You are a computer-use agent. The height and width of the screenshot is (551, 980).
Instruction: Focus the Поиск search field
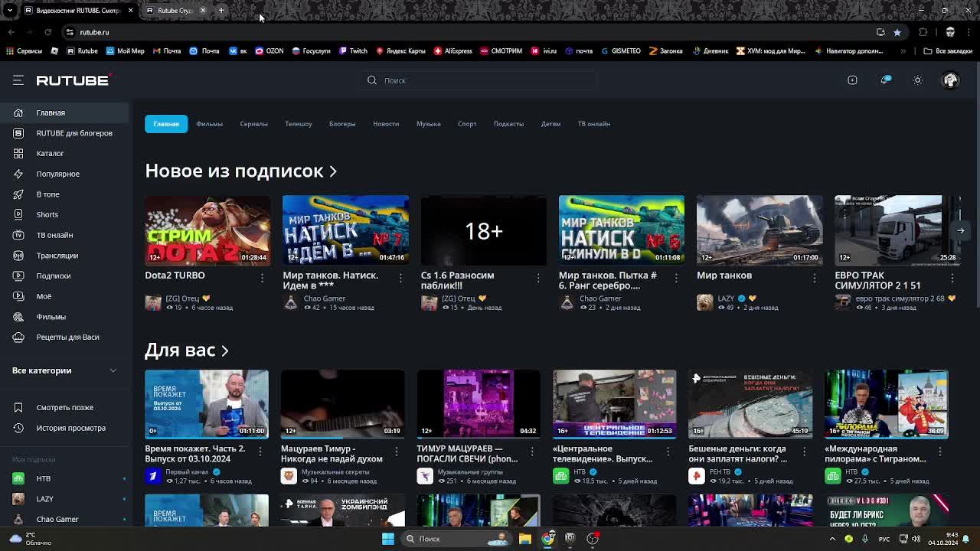tap(480, 80)
